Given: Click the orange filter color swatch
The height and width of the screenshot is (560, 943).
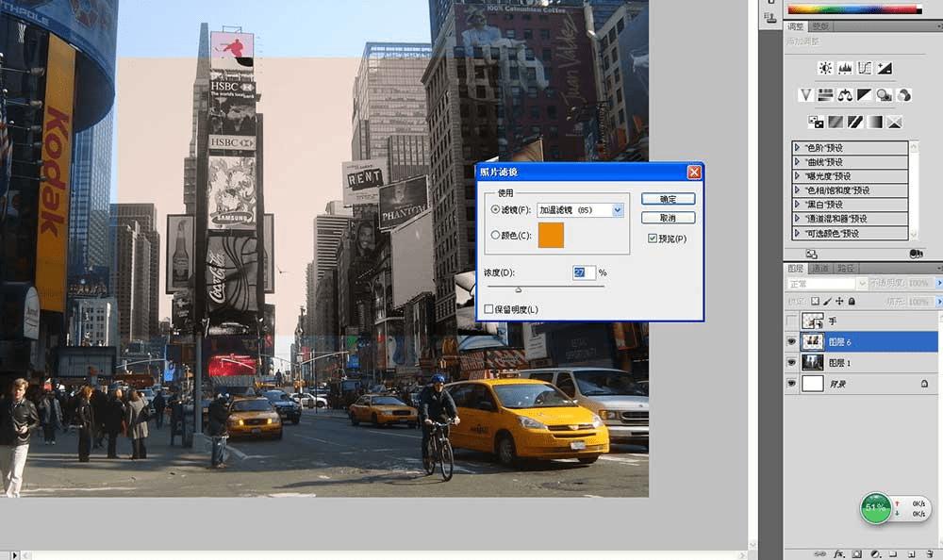Looking at the screenshot, I should pos(551,235).
